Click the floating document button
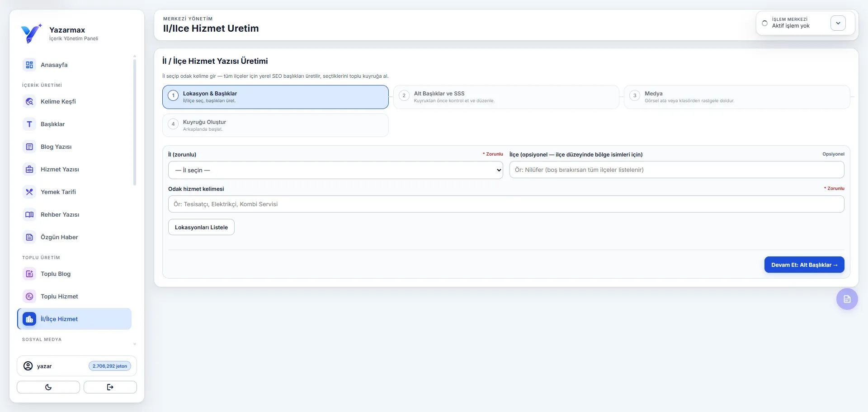 pos(847,299)
